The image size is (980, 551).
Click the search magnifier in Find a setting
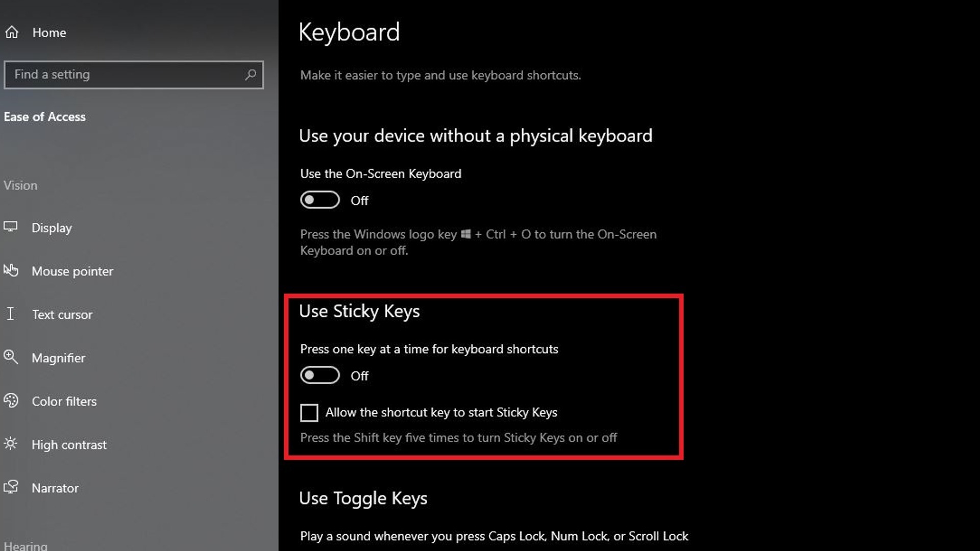click(x=250, y=75)
